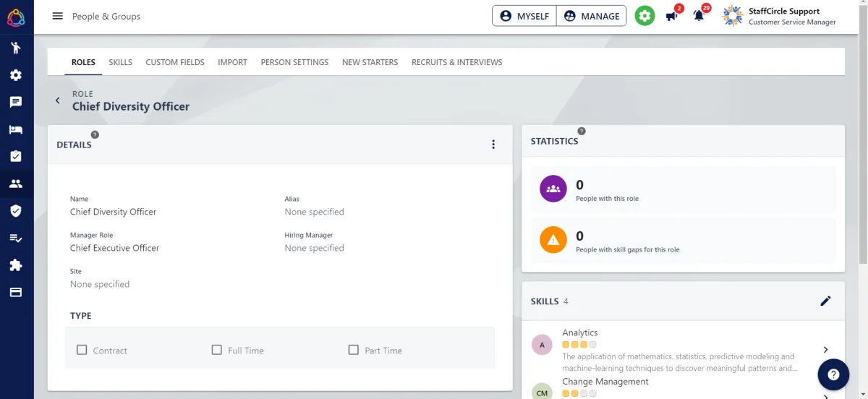Click the Analytics skill avatar A
The image size is (868, 399).
click(x=542, y=345)
